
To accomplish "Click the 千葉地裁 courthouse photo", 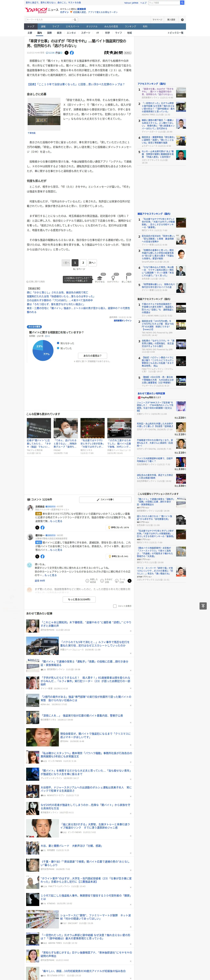I will tap(44, 114).
